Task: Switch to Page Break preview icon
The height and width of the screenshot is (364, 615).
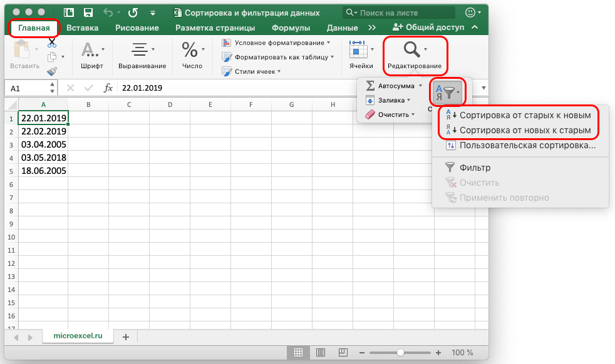Action: [x=343, y=353]
